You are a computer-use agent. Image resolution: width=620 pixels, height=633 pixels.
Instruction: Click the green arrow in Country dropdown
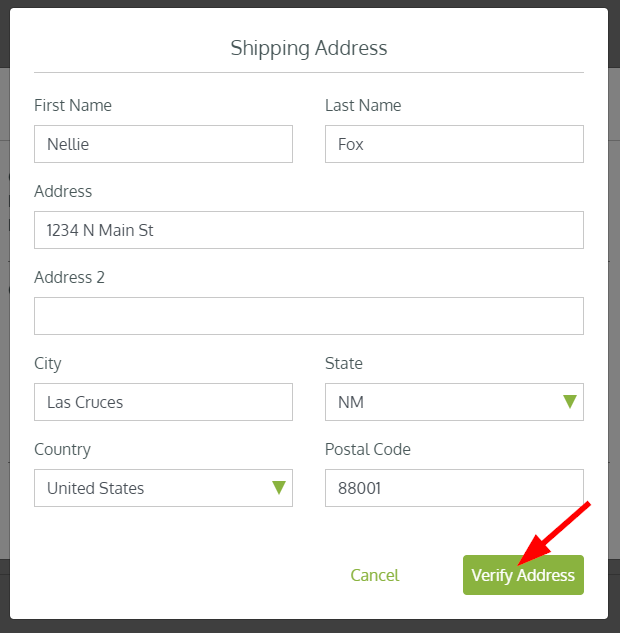[x=279, y=488]
